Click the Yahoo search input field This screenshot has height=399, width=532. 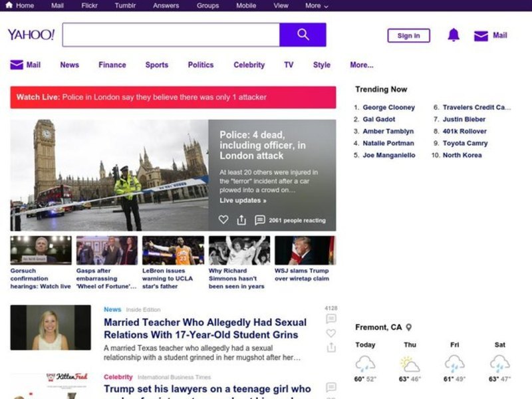(x=171, y=35)
